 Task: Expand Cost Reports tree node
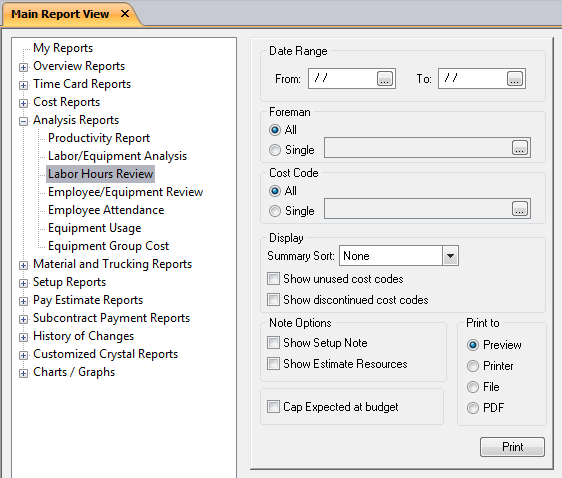point(23,103)
